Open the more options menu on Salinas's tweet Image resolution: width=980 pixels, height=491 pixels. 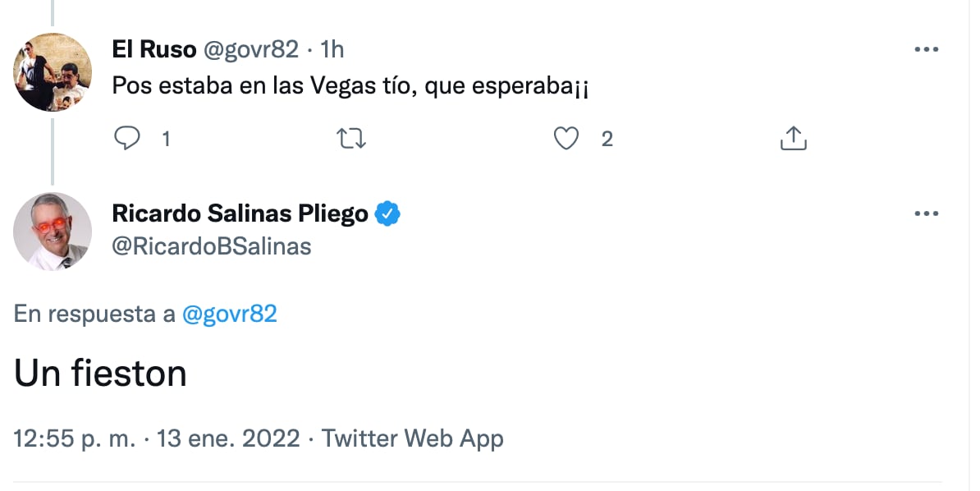pos(926,213)
